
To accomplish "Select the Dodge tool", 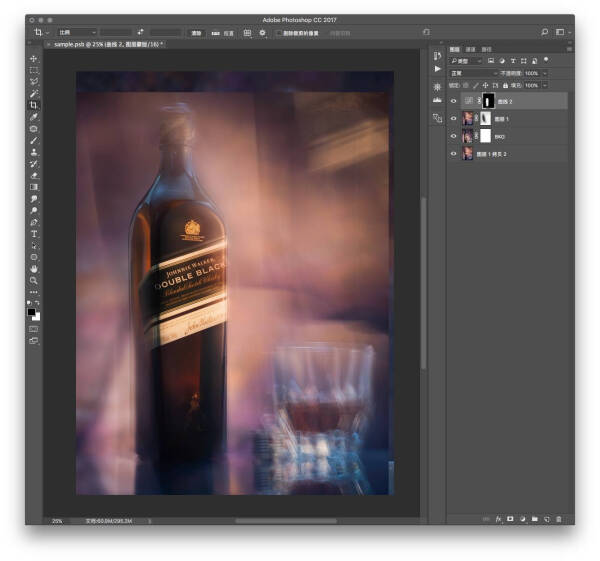I will (x=34, y=210).
